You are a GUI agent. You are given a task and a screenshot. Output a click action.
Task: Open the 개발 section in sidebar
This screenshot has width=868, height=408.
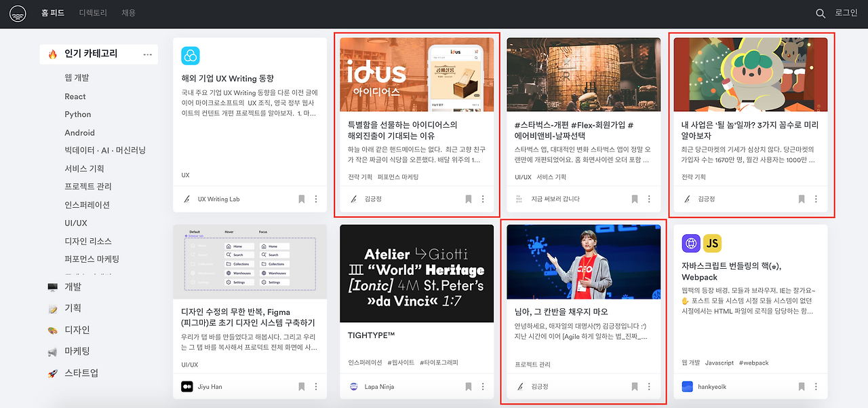tap(73, 287)
